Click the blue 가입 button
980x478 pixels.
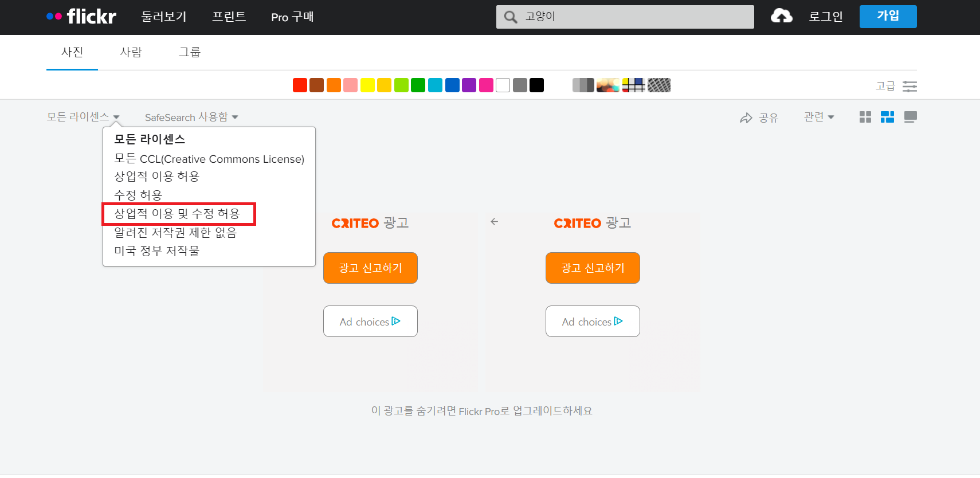pyautogui.click(x=888, y=17)
